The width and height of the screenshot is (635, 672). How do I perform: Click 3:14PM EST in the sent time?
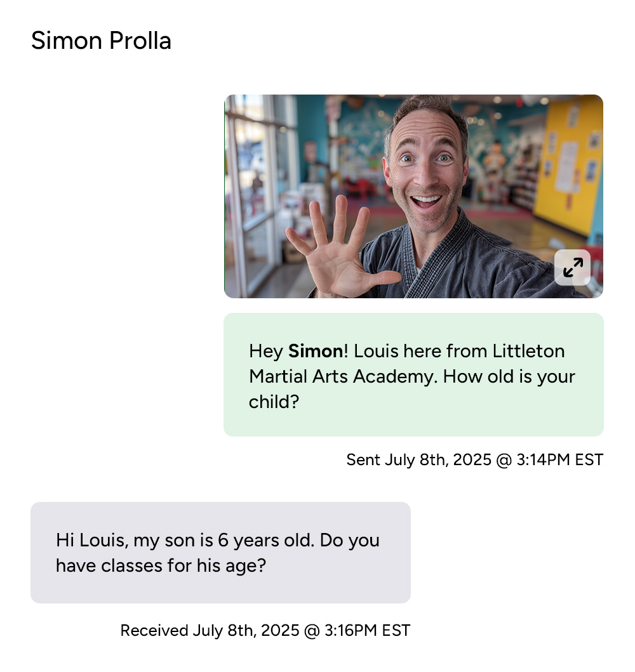[x=559, y=459]
